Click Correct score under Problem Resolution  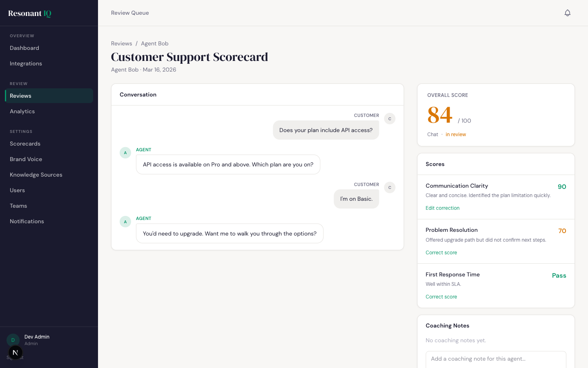click(441, 253)
